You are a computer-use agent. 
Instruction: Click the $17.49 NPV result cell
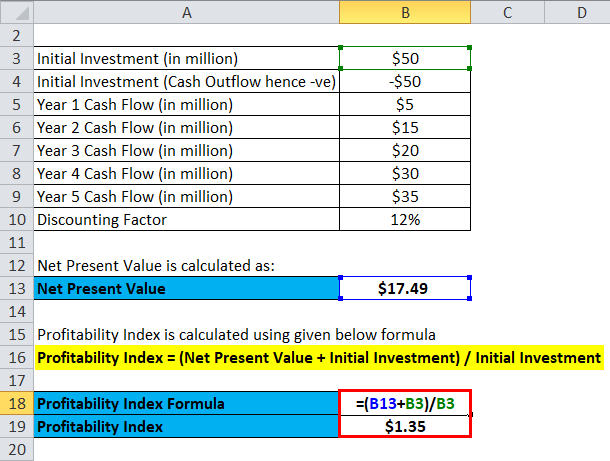(x=405, y=288)
